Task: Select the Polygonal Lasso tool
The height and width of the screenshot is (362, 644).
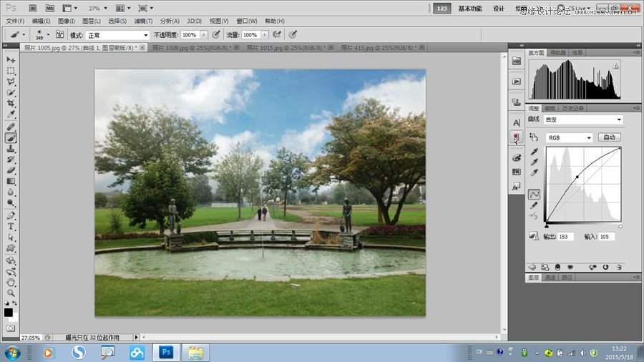Action: (11, 82)
